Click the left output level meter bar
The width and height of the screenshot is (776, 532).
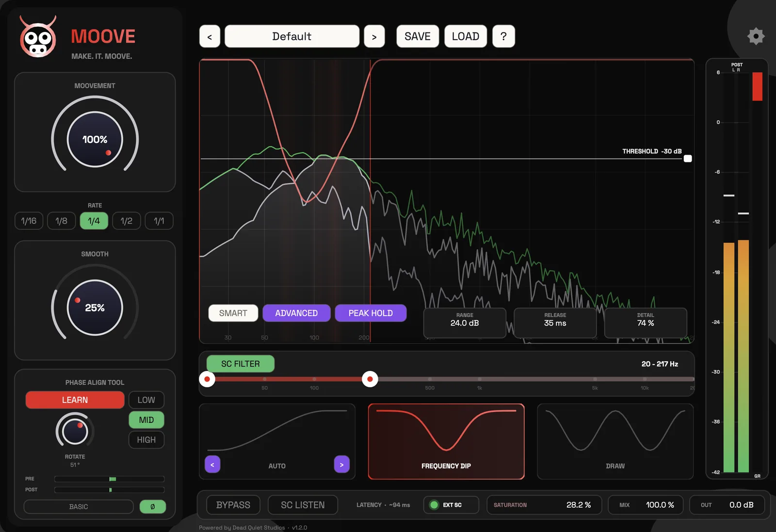click(x=729, y=357)
